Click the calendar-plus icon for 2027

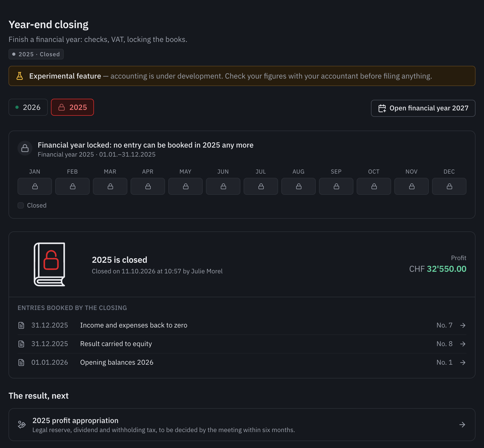click(382, 108)
